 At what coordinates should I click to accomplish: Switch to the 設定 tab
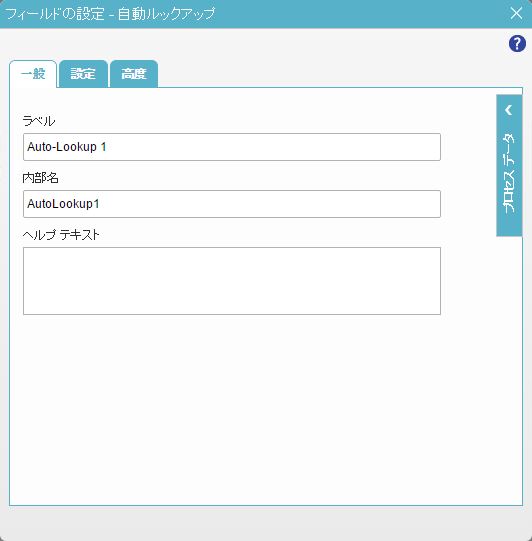83,74
